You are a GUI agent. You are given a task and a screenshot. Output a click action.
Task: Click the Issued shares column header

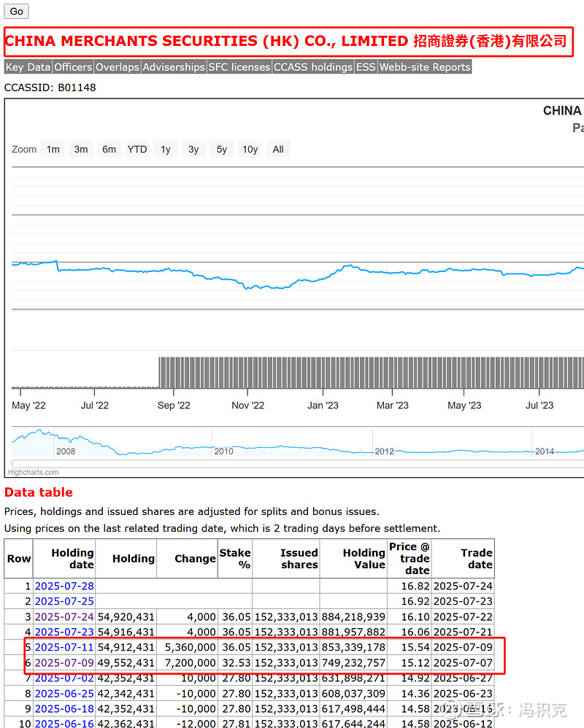click(x=286, y=559)
